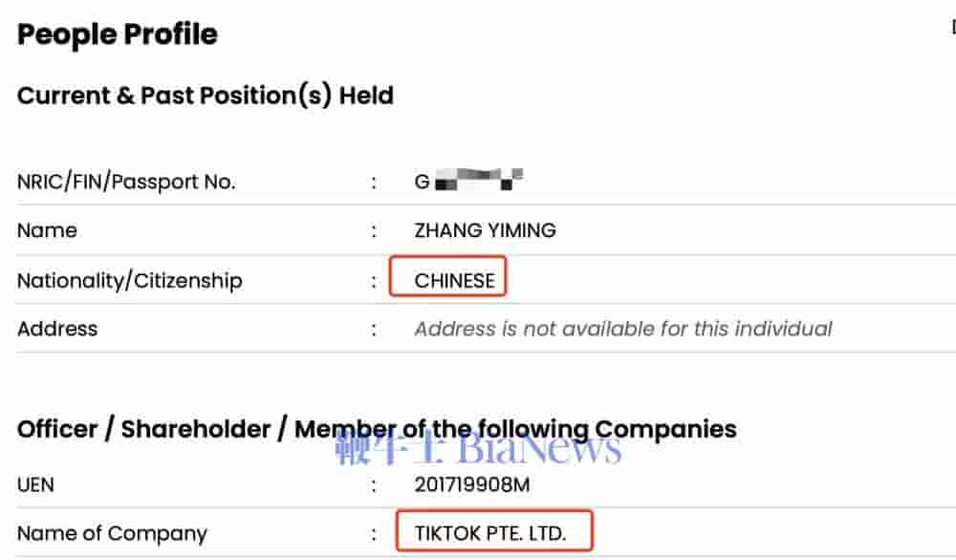Click the UEN field label

coord(36,485)
